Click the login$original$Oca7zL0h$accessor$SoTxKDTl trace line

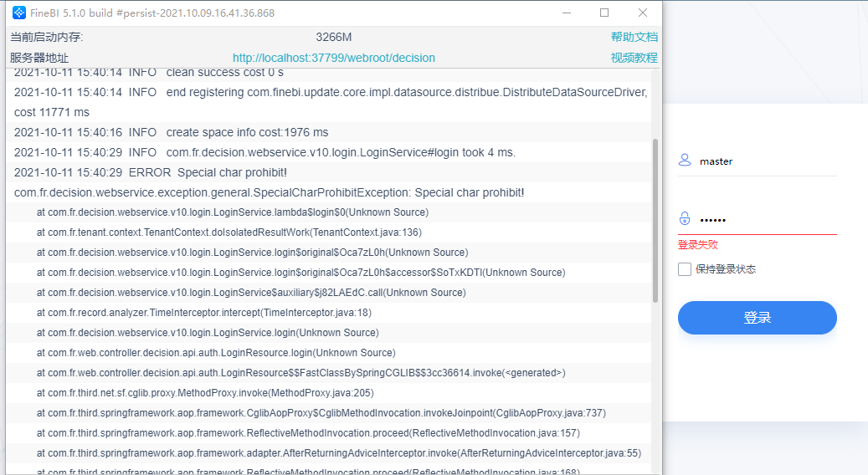click(301, 273)
